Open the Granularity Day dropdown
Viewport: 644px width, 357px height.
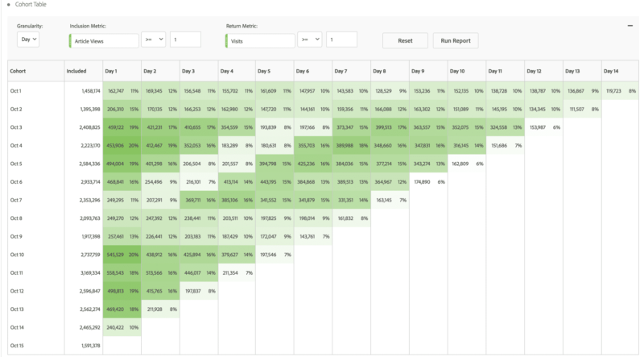28,39
